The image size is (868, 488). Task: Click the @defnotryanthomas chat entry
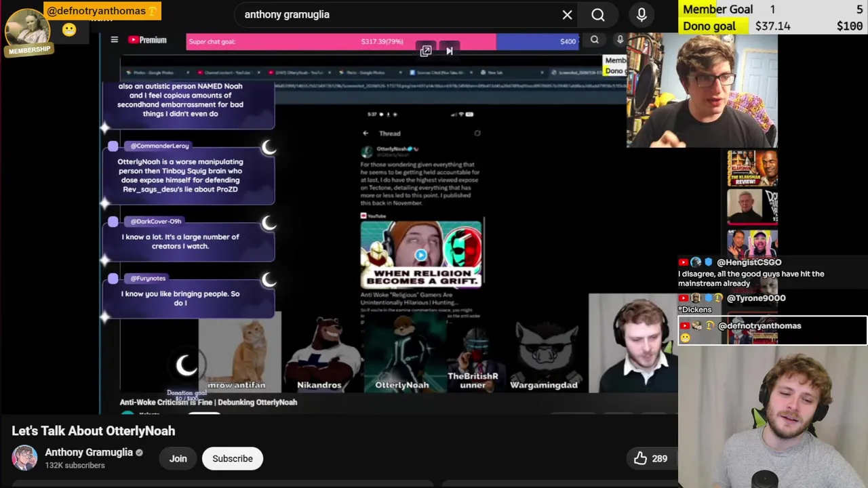772,331
